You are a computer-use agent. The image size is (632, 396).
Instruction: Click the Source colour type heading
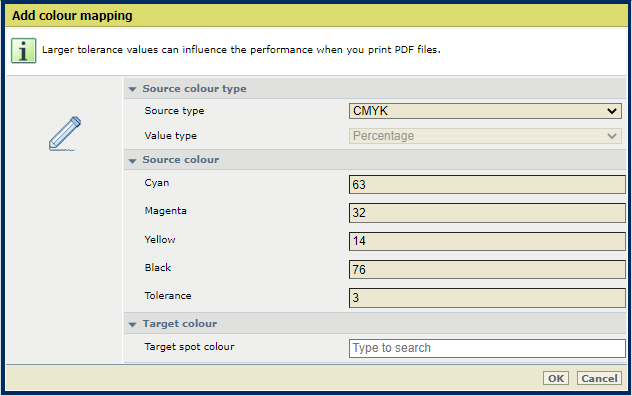(x=194, y=89)
